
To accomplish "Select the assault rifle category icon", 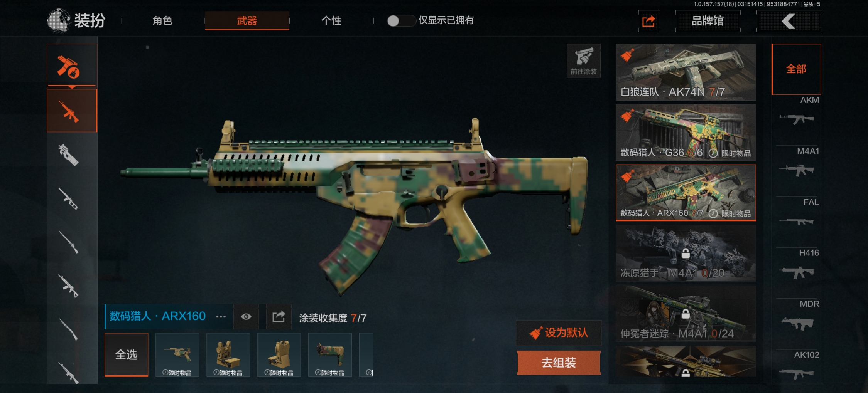I will coord(72,111).
